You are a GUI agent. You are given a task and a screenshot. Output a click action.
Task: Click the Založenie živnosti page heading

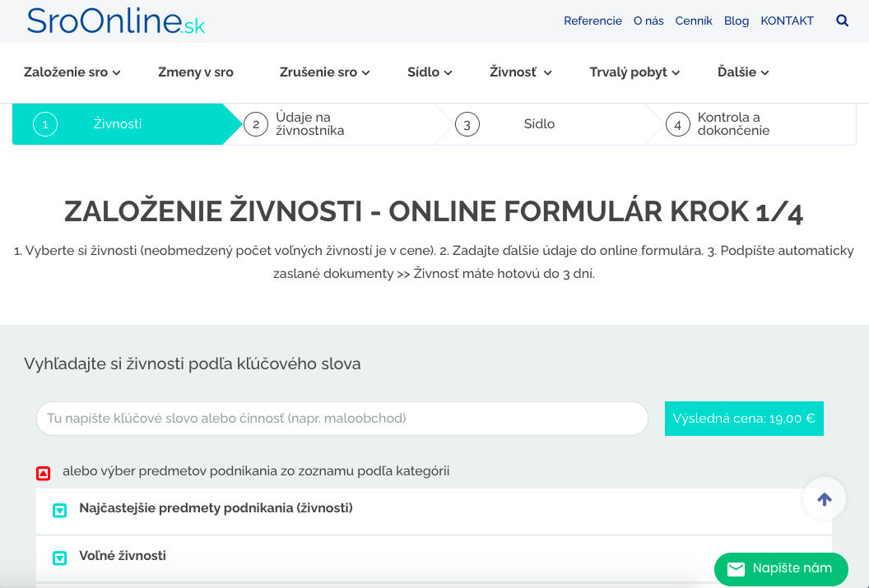pos(434,211)
